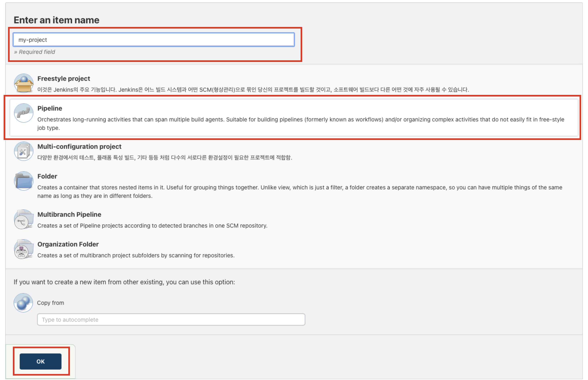Select the Multibranch Pipeline heading
The height and width of the screenshot is (380, 588).
[69, 214]
